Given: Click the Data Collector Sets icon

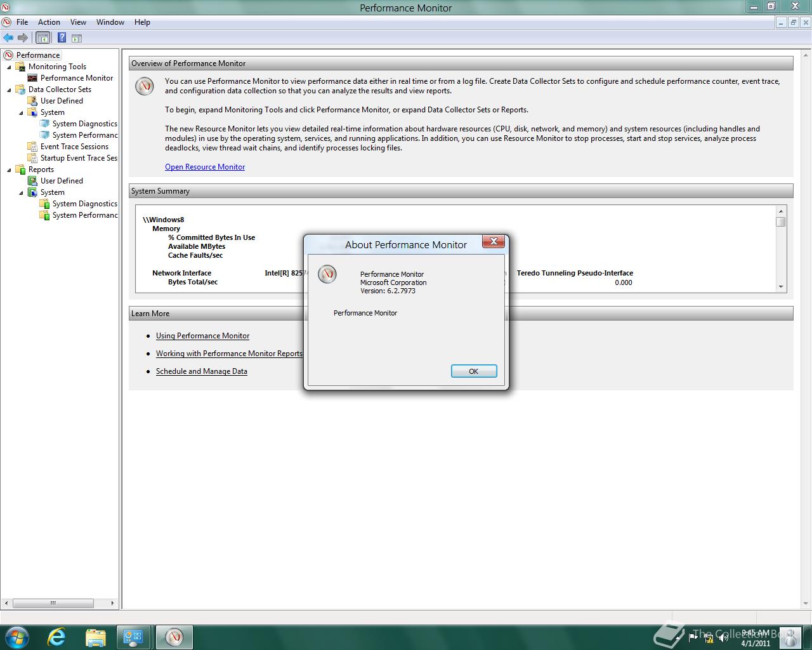Looking at the screenshot, I should (21, 90).
